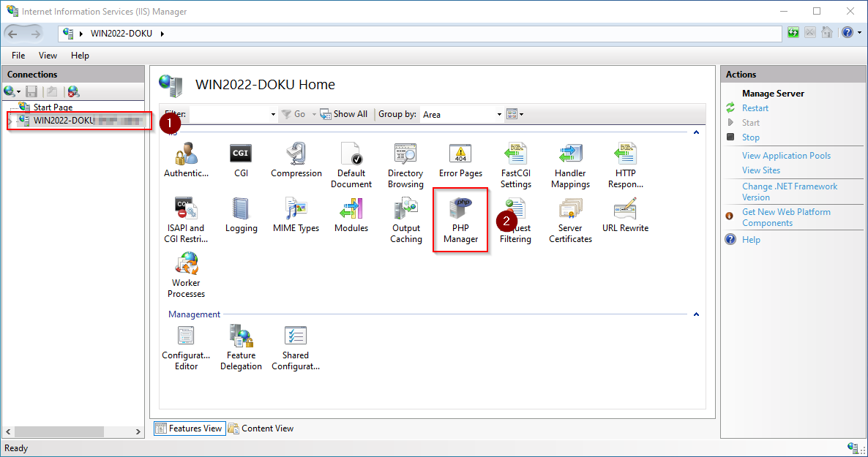Open Directory Browsing feature
Viewport: 868px width, 457px height.
405,165
